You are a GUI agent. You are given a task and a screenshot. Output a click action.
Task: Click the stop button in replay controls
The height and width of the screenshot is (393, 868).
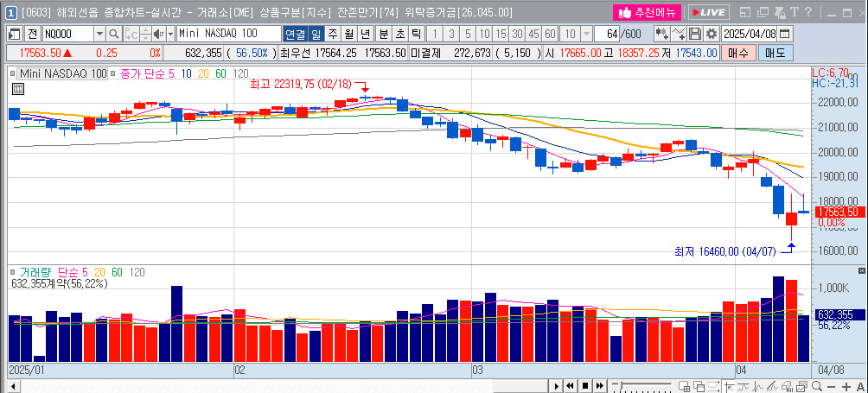(585, 386)
